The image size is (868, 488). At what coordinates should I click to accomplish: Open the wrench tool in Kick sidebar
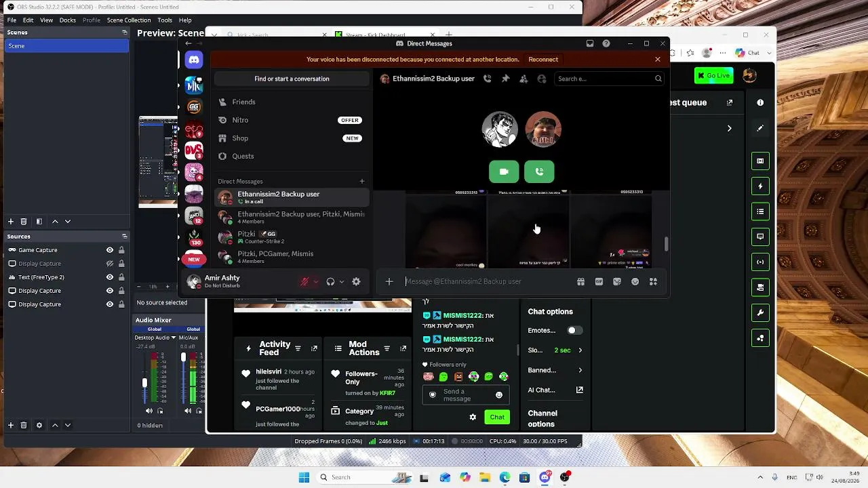tap(760, 313)
